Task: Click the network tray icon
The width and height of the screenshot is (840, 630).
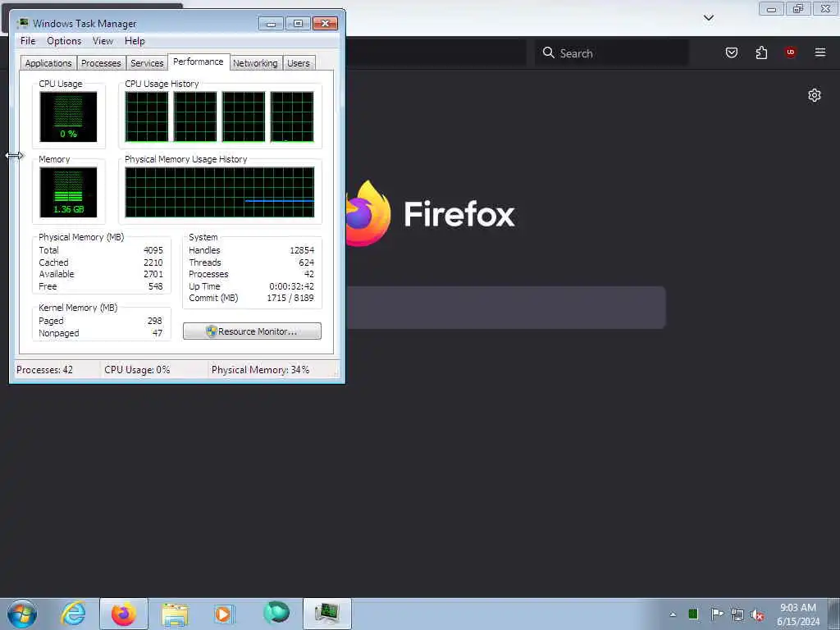Action: coord(737,614)
